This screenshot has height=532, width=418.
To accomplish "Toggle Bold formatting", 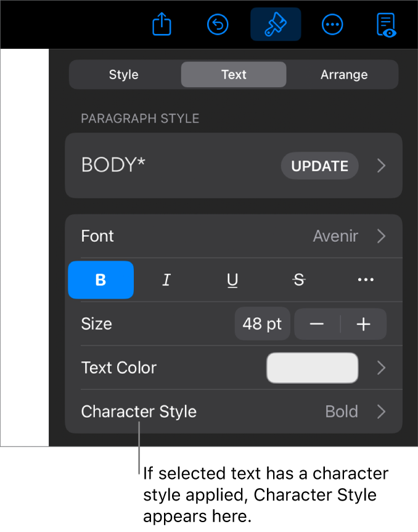I will point(100,280).
